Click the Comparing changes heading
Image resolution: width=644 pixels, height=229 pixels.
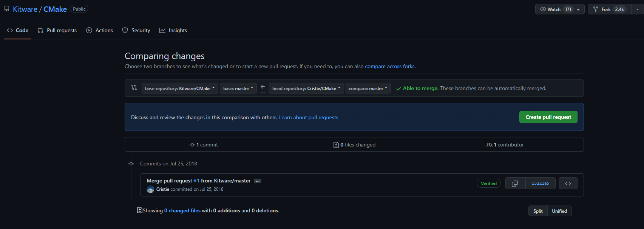[x=165, y=56]
